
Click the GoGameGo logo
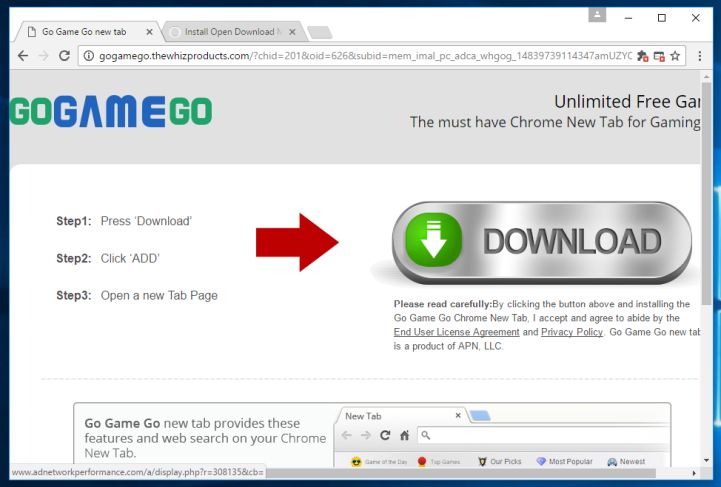click(x=111, y=111)
